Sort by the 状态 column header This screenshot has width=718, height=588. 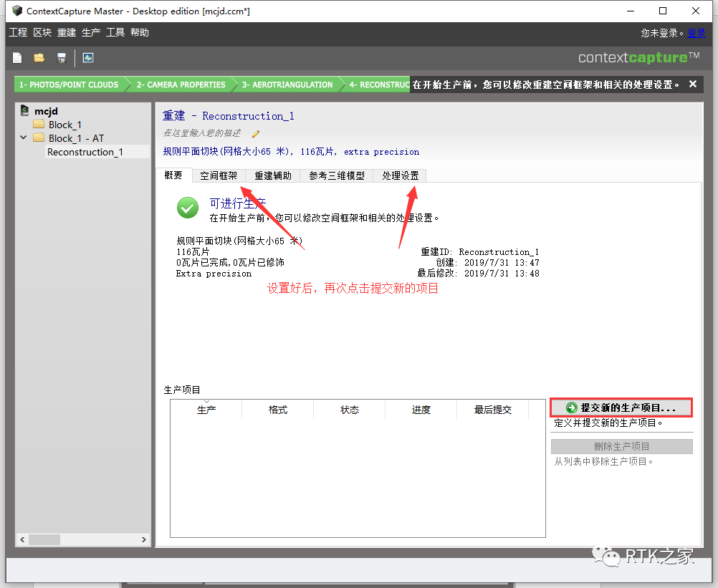click(x=350, y=410)
